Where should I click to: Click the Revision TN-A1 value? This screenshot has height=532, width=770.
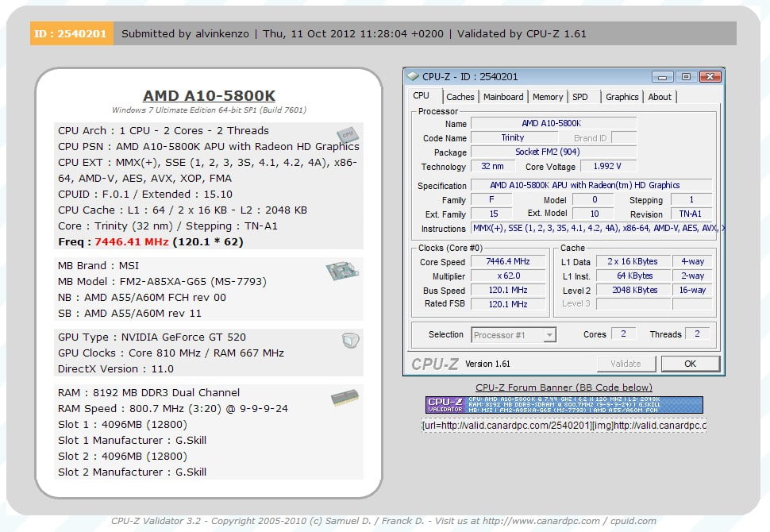tap(691, 214)
